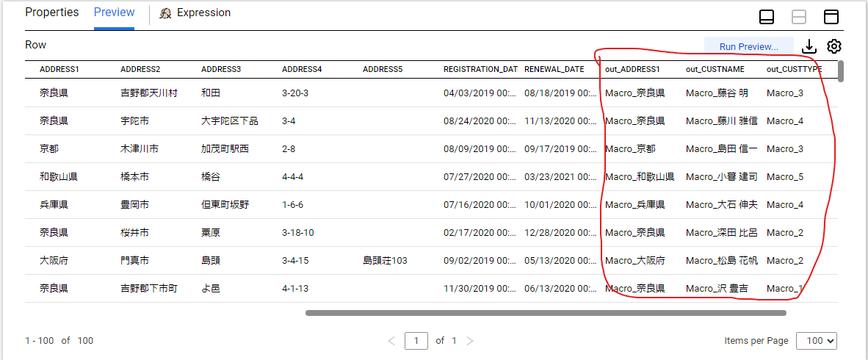Open preview settings gear
The height and width of the screenshot is (360, 868).
[833, 46]
